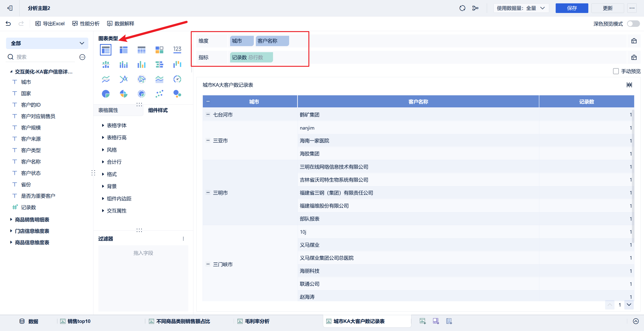This screenshot has height=331, width=644.
Task: Open filter panel three-dot menu
Action: (183, 238)
